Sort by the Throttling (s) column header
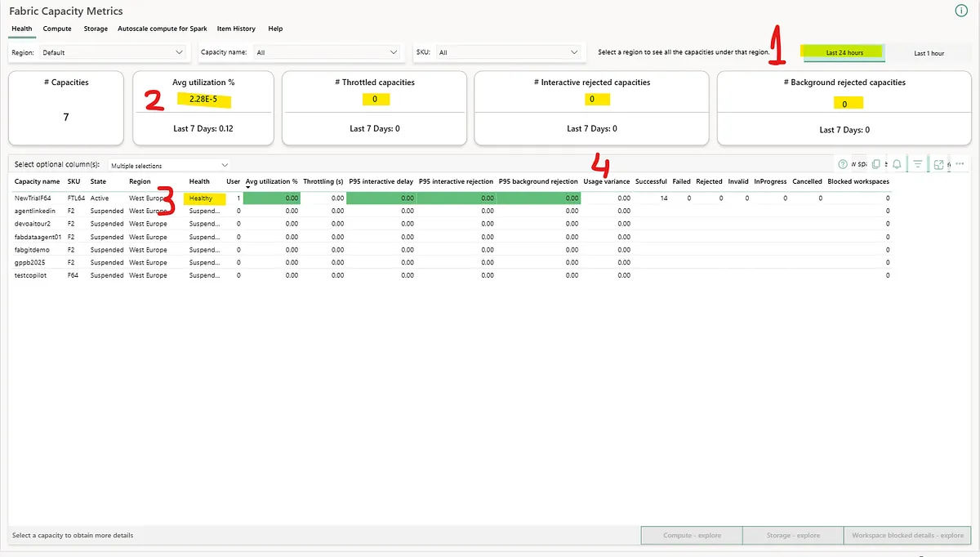This screenshot has width=980, height=557. pos(323,181)
